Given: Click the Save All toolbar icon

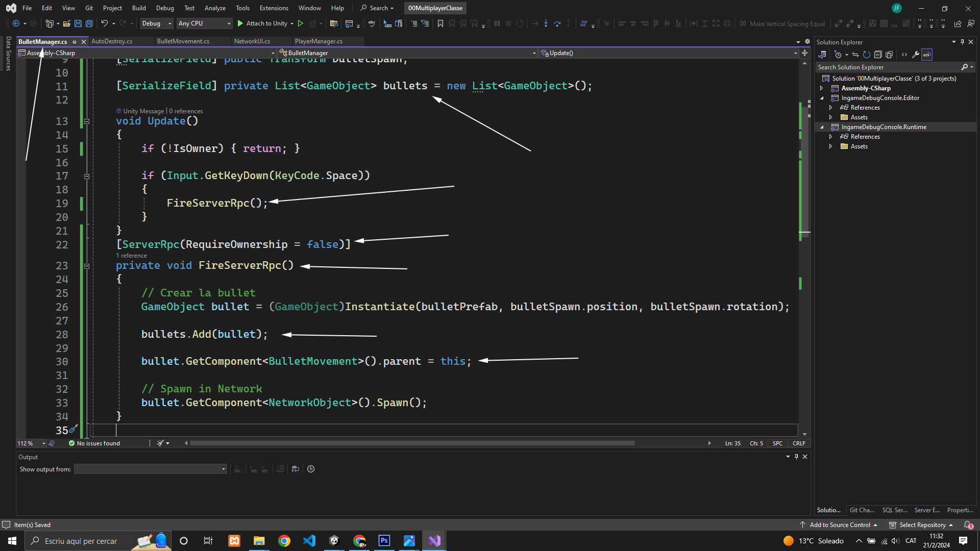Looking at the screenshot, I should (x=89, y=23).
